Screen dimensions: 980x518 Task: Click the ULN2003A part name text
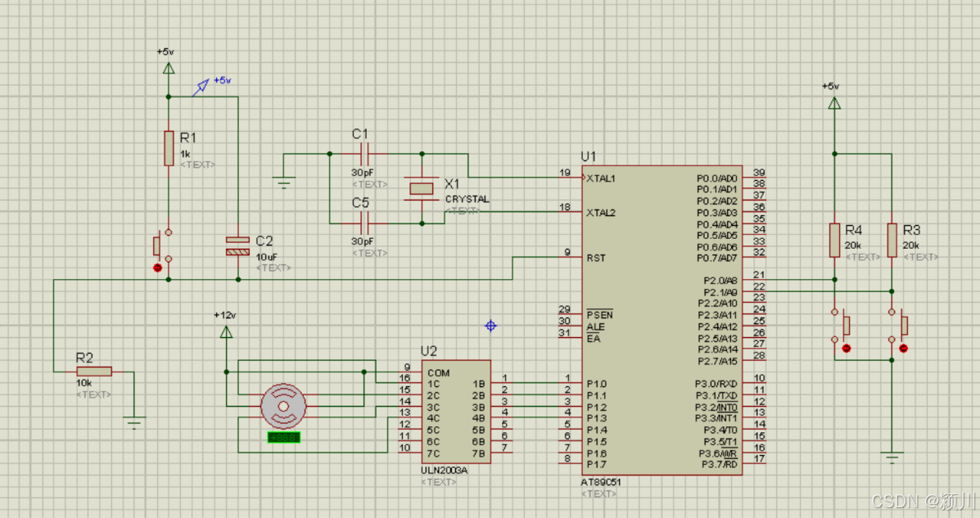444,470
